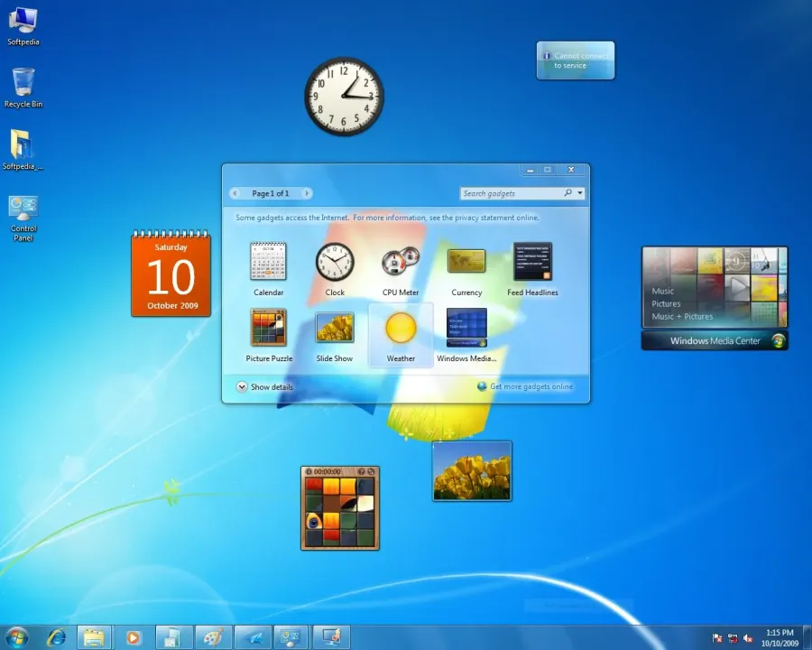Open the Recycle Bin desktop icon
Viewport: 812px width, 650px height.
point(23,88)
